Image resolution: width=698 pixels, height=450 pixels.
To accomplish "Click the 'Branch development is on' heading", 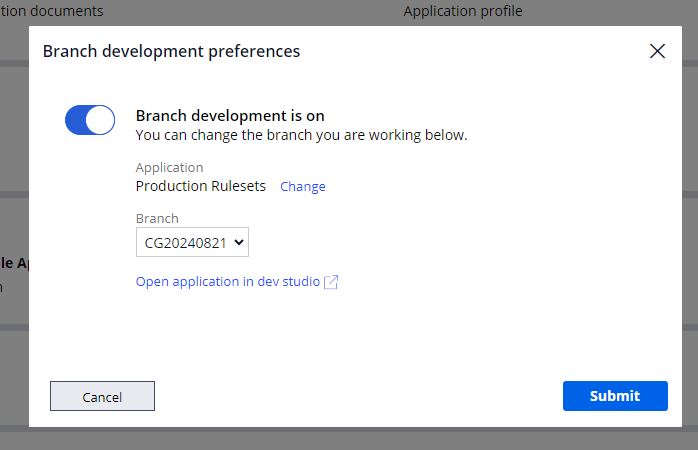I will coord(230,116).
